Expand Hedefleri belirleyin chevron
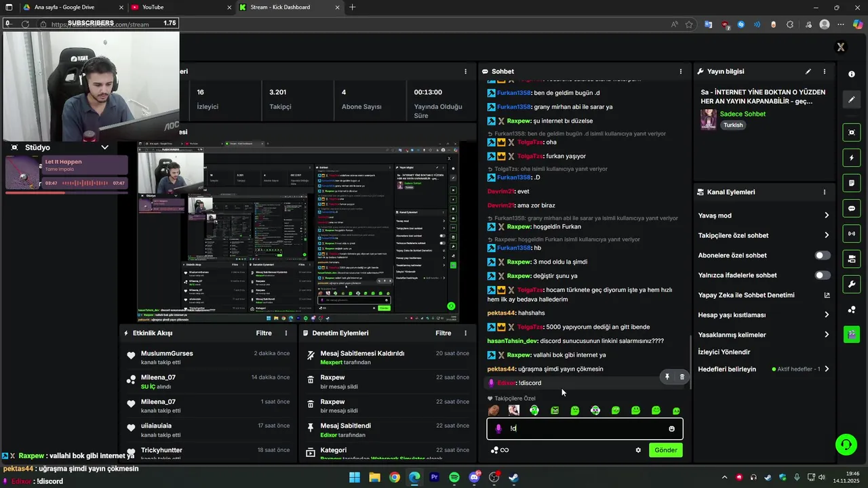 click(x=826, y=369)
